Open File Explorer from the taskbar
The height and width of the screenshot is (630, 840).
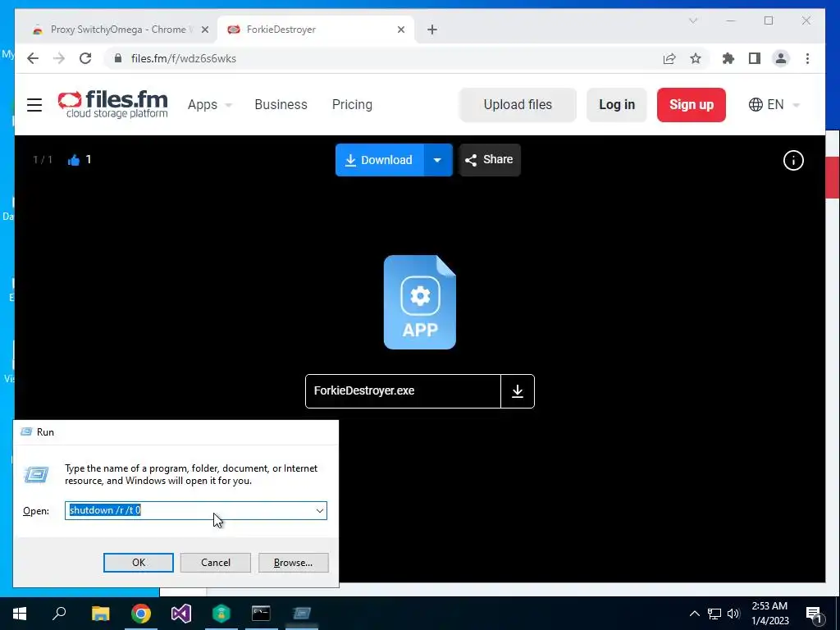[x=100, y=614]
